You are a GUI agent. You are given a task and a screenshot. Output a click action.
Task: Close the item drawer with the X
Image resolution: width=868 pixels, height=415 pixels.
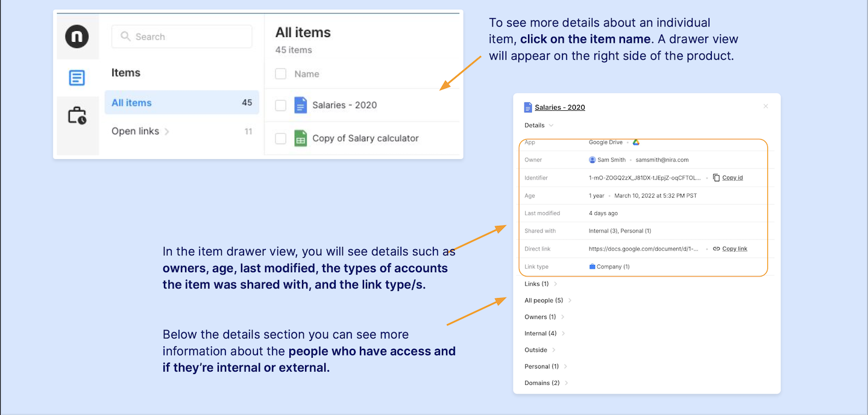click(x=766, y=107)
